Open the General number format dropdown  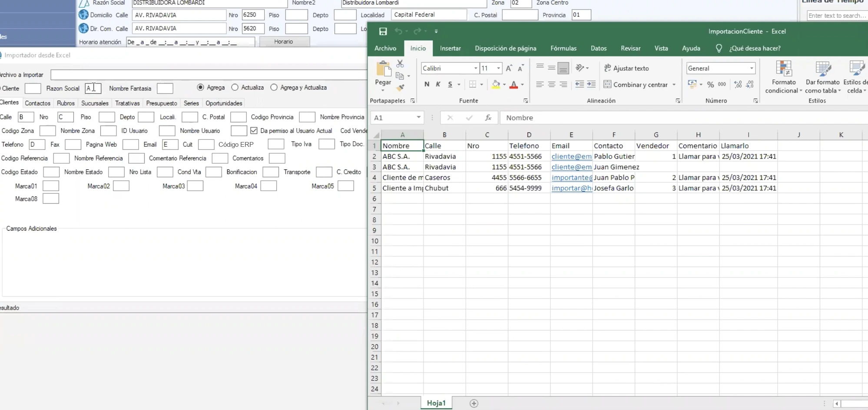click(752, 68)
